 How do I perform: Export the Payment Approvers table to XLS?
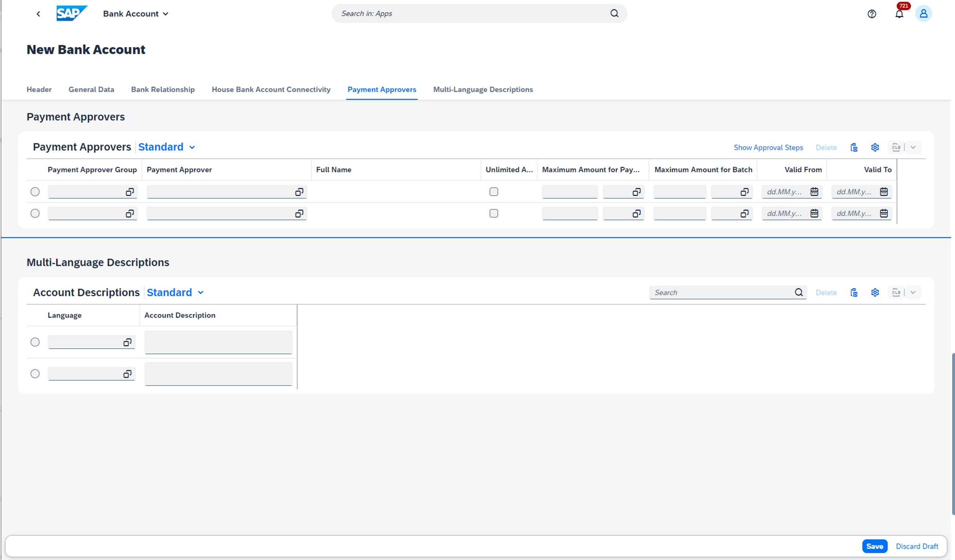coord(896,147)
